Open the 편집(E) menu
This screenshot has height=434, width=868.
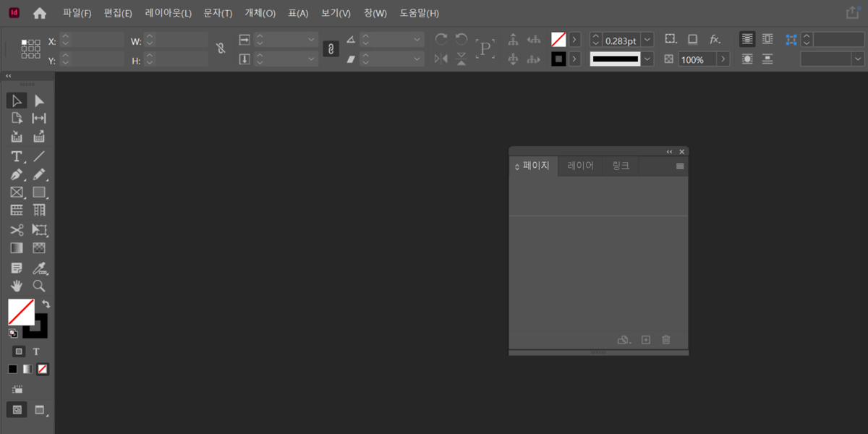[118, 13]
